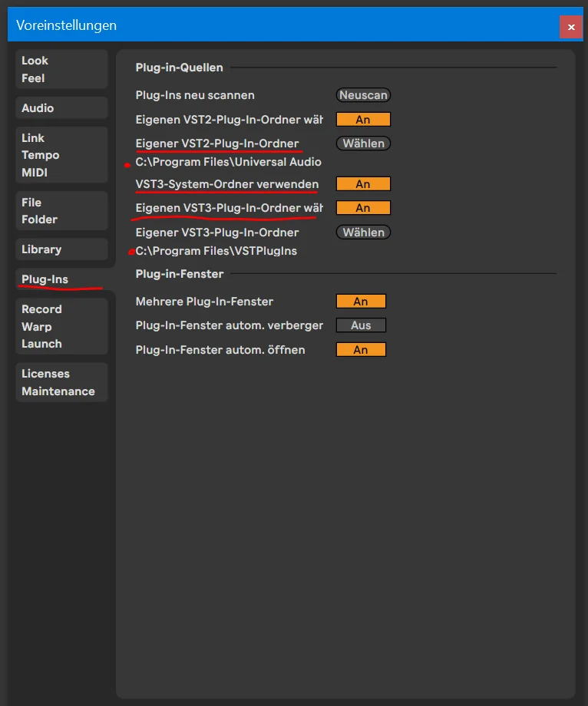Open the Folder tab
588x706 pixels.
point(40,219)
